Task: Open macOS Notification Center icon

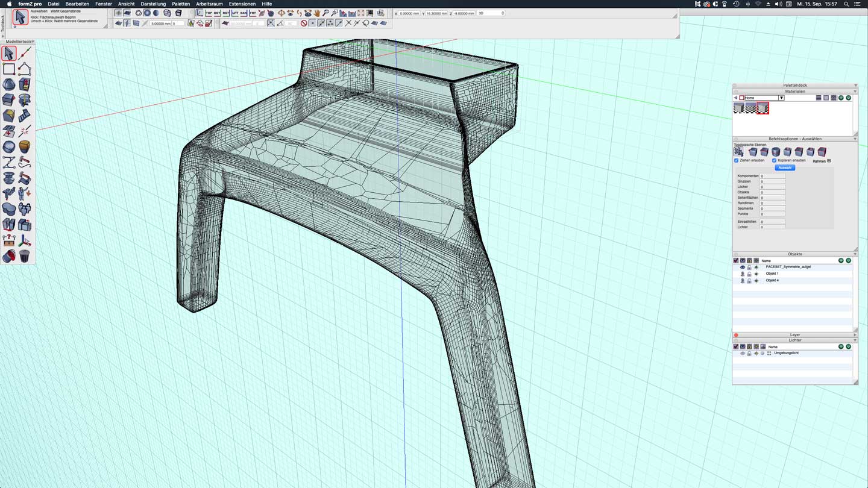Action: pos(858,4)
